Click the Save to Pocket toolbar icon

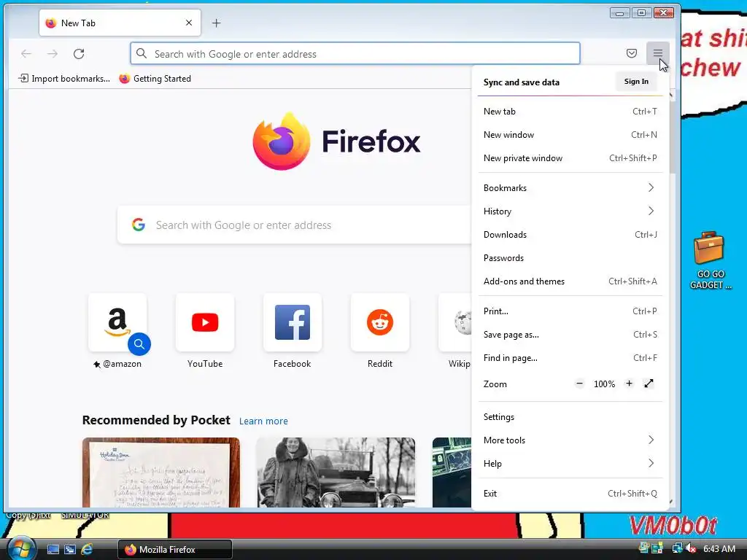pyautogui.click(x=631, y=53)
